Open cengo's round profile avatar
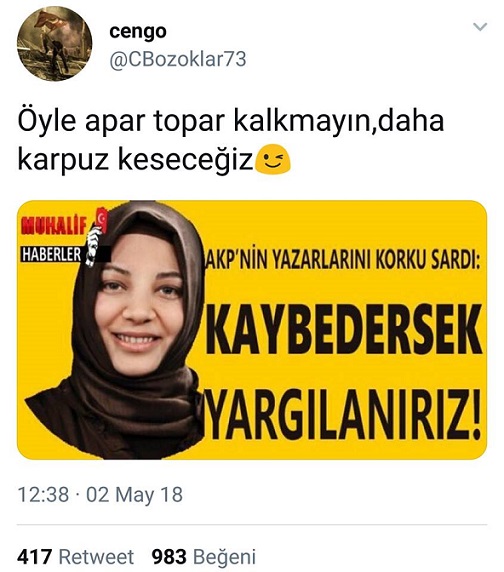 click(x=54, y=44)
